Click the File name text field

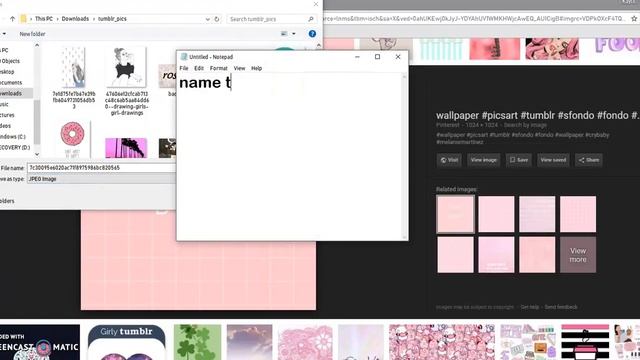101,168
